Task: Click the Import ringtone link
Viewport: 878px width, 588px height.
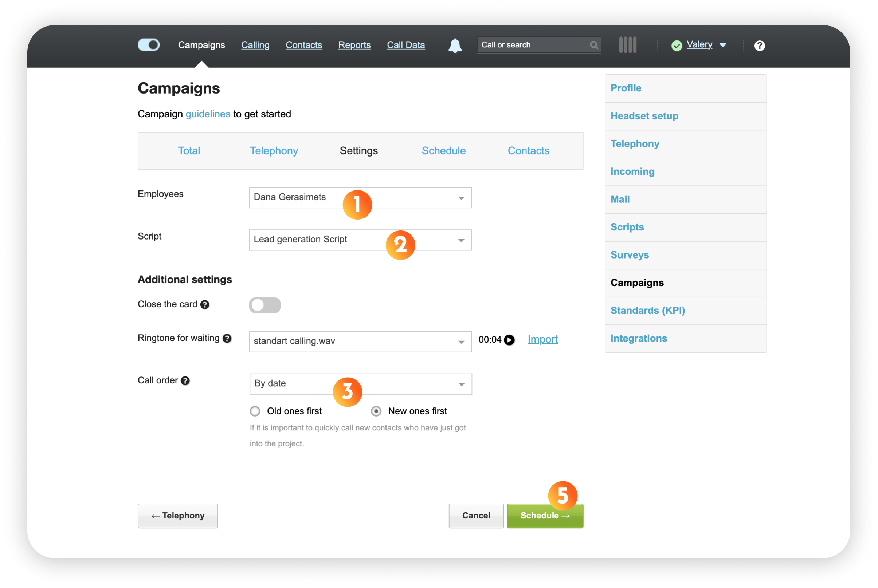Action: [542, 339]
